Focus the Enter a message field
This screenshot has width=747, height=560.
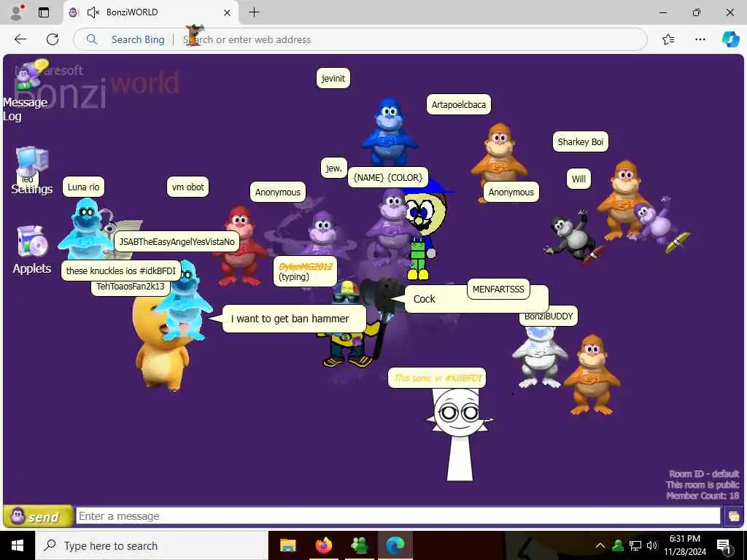[398, 516]
